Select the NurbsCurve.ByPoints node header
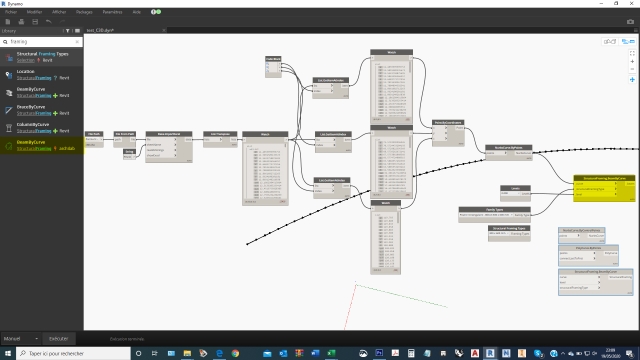Image resolution: width=640 pixels, height=360 pixels. click(x=509, y=147)
